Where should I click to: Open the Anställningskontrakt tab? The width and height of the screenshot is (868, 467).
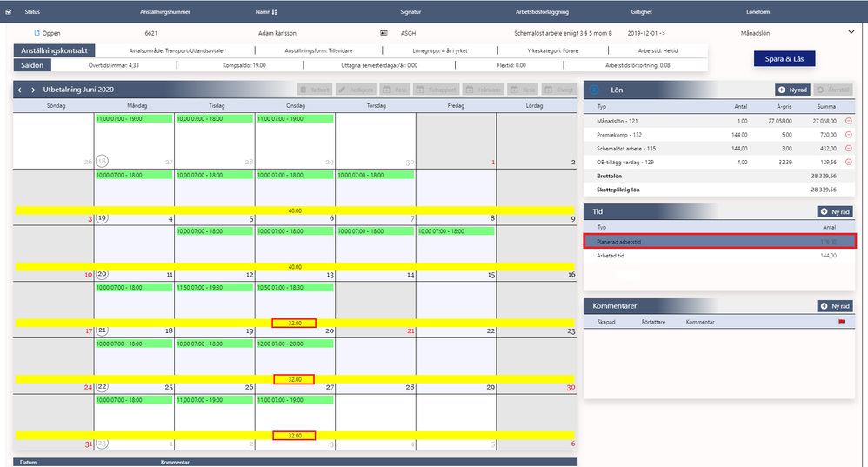pos(54,50)
